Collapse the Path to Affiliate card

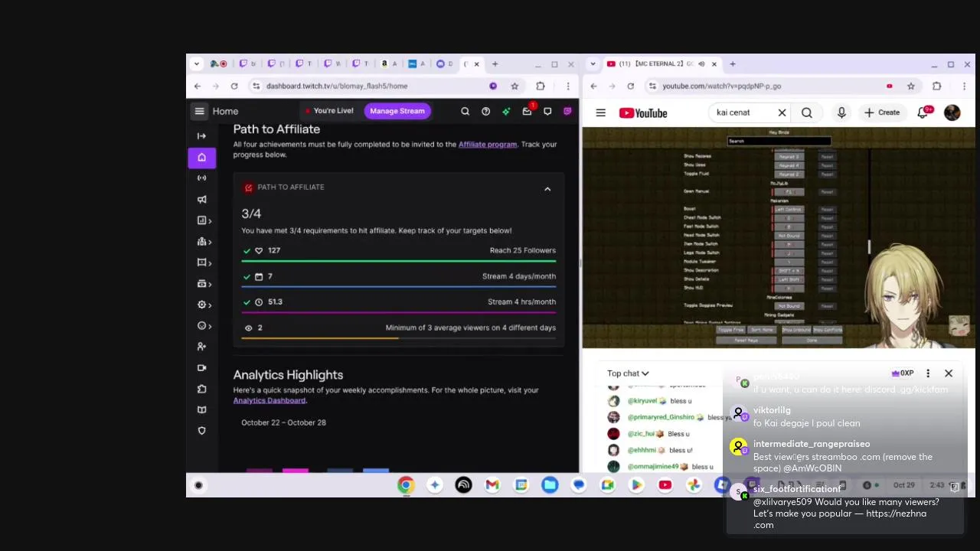[547, 189]
